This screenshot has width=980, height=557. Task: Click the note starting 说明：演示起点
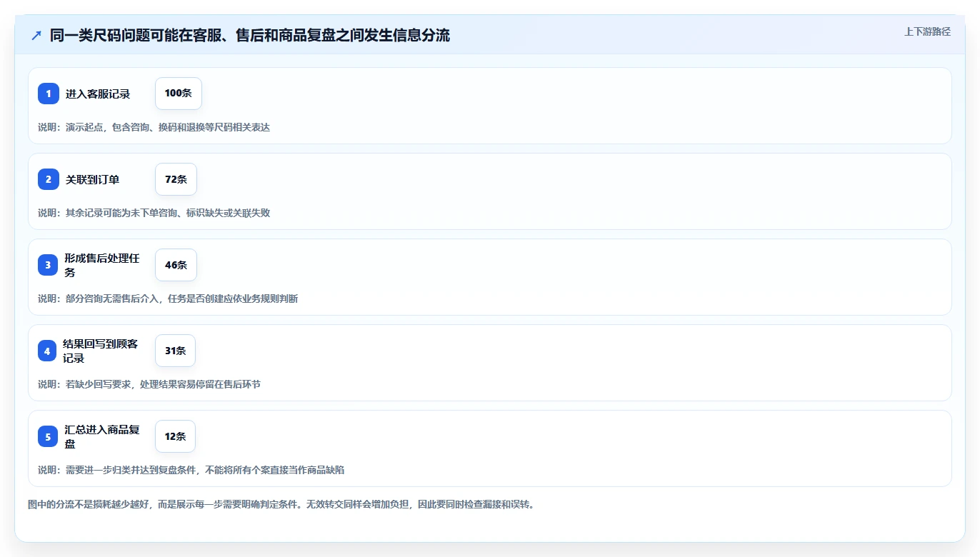click(154, 127)
